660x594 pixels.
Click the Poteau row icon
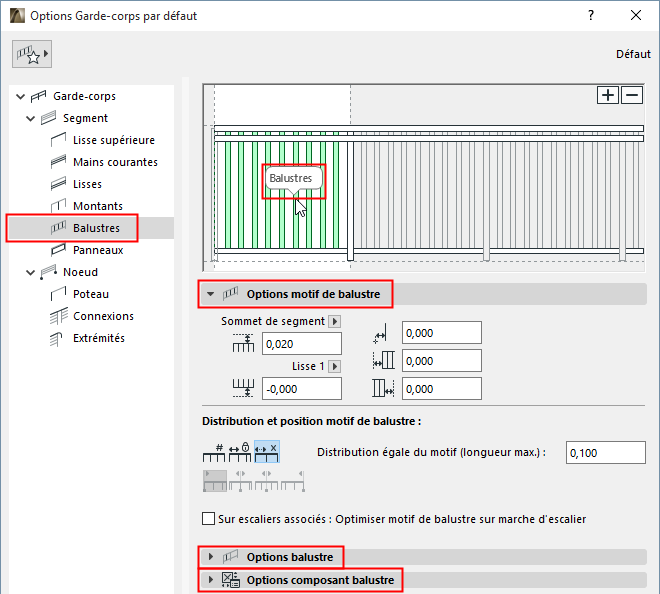tap(58, 293)
